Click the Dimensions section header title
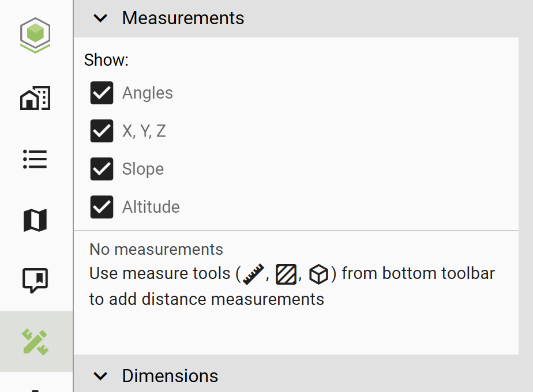The width and height of the screenshot is (533, 392). 170,376
